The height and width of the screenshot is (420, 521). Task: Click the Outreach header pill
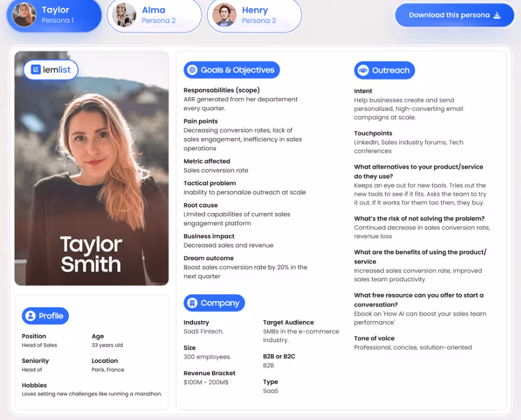pos(385,70)
